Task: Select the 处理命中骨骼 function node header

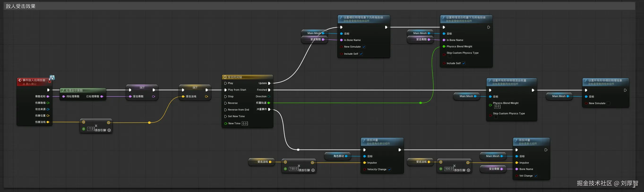Action: (83, 90)
